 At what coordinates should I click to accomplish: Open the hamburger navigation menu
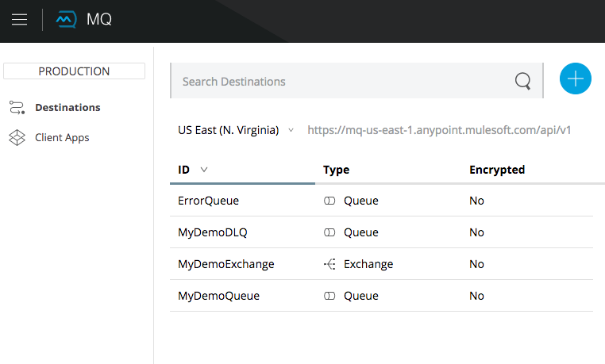point(19,19)
